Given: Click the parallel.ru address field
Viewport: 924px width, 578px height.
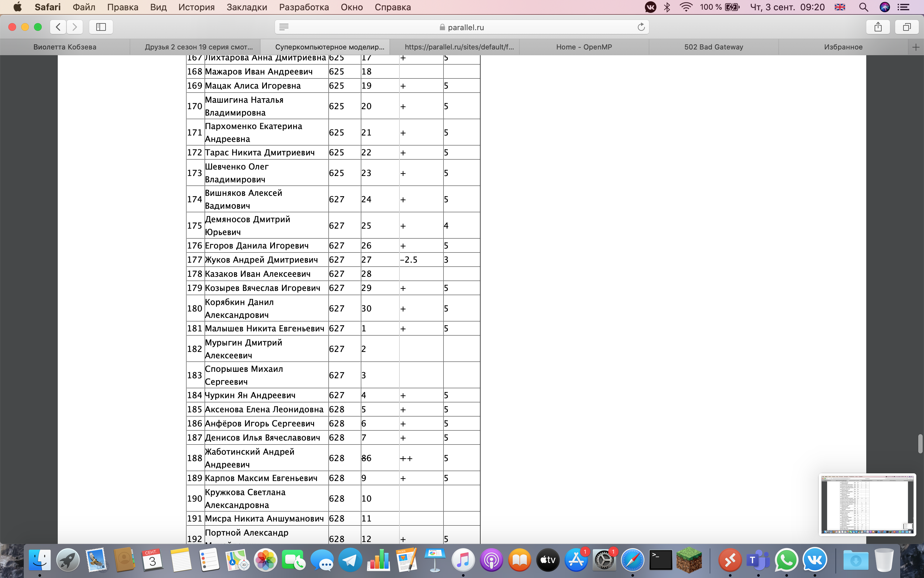Looking at the screenshot, I should [462, 27].
